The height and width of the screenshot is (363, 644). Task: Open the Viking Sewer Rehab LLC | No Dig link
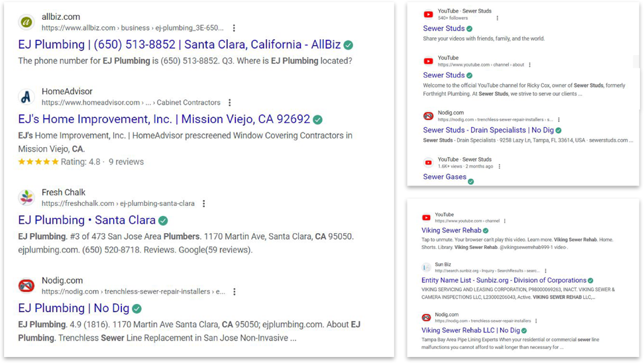470,330
